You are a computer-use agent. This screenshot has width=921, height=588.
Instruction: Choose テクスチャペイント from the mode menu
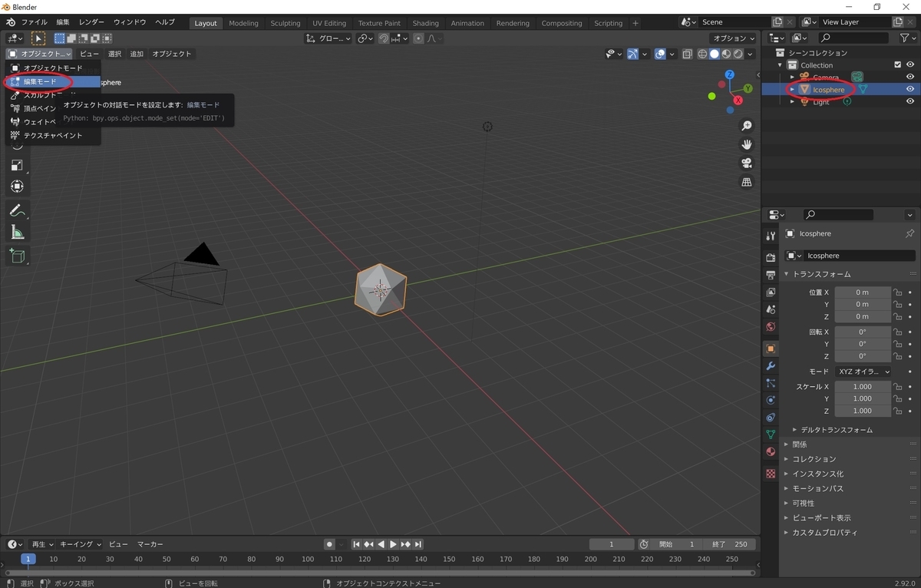click(x=54, y=135)
